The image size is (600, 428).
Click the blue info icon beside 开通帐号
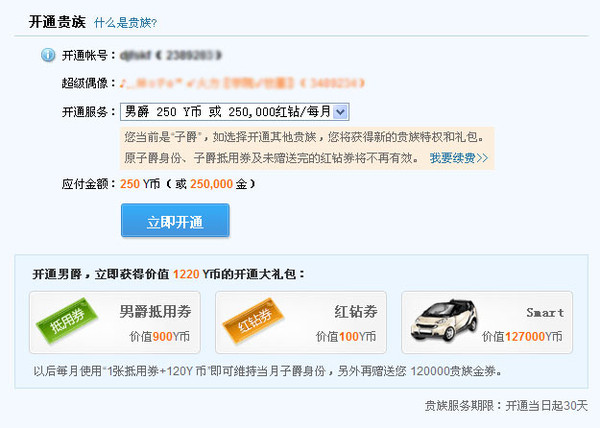47,55
